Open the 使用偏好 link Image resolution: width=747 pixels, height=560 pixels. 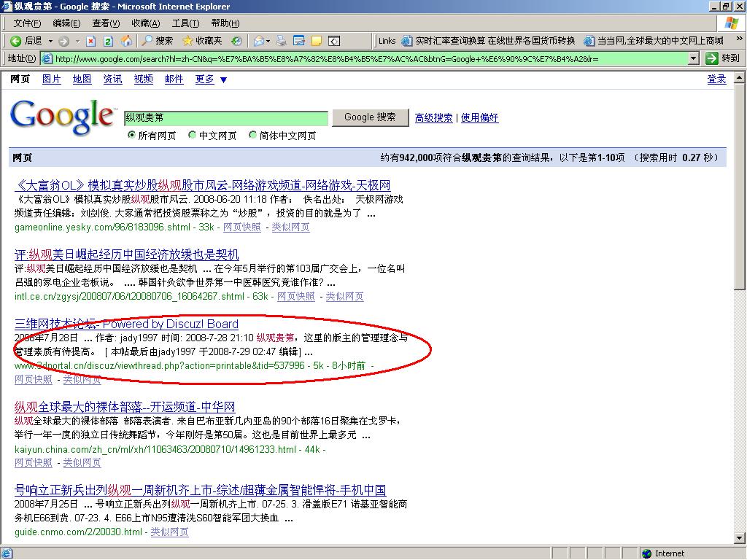coord(480,117)
